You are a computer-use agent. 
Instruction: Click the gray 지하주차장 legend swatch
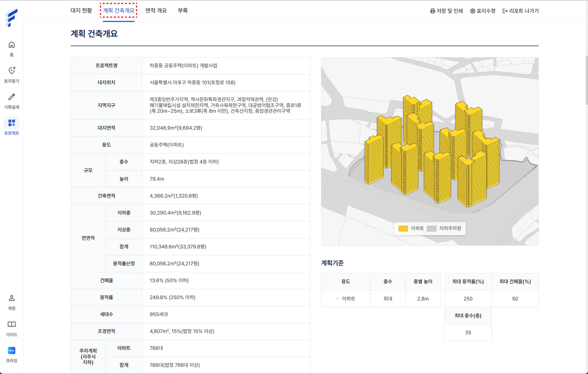click(x=432, y=229)
